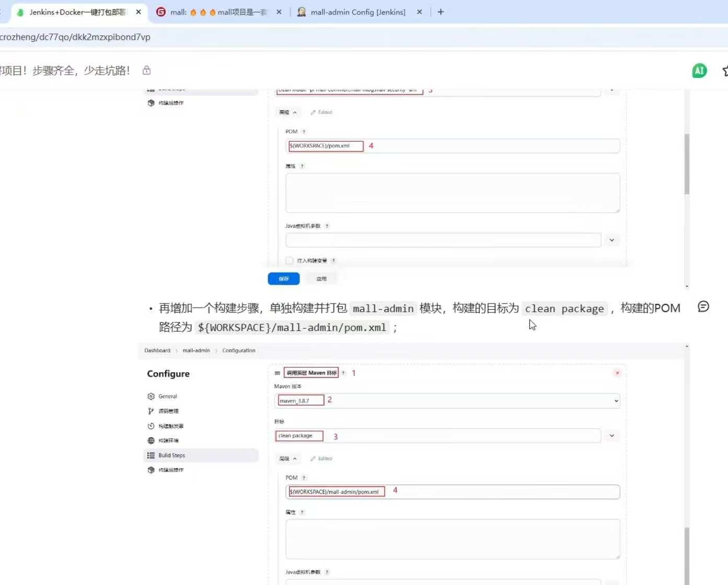The image size is (728, 585).
Task: Click the 目标 field containing clean package
Action: pos(437,436)
